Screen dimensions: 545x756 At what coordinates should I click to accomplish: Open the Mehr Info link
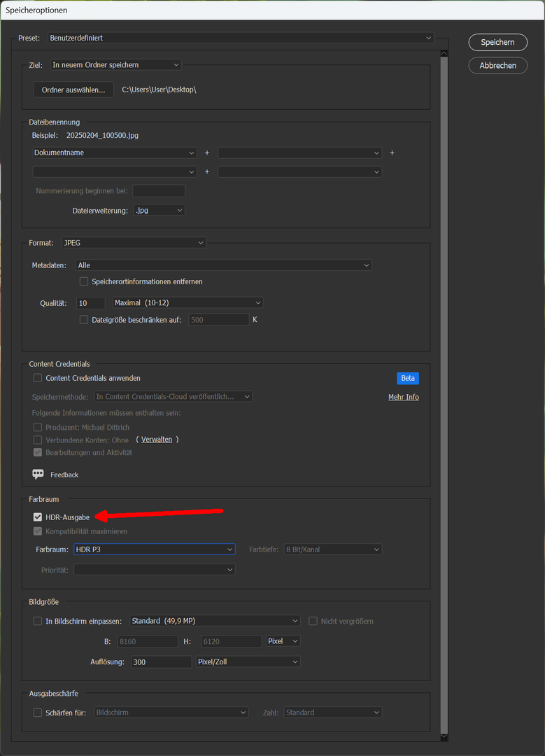pyautogui.click(x=403, y=397)
